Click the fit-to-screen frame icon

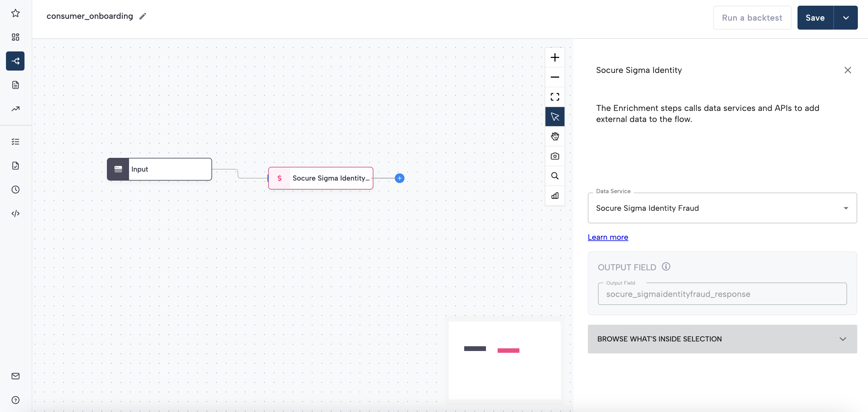pyautogui.click(x=555, y=97)
